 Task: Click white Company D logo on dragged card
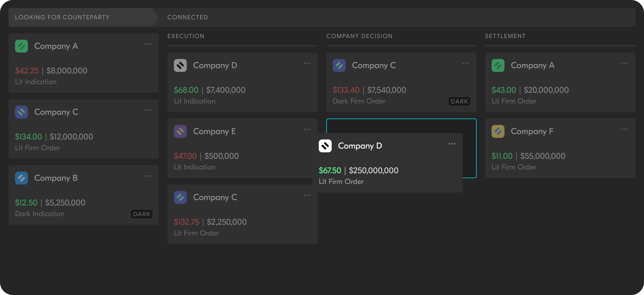click(x=325, y=146)
